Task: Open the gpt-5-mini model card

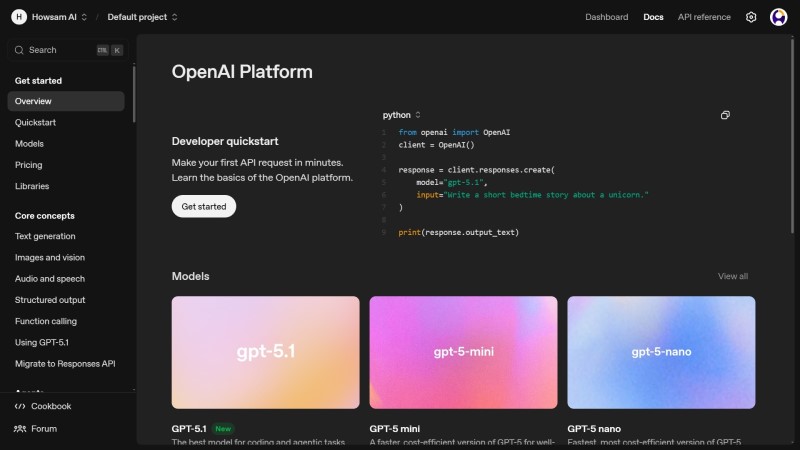Action: pyautogui.click(x=463, y=353)
